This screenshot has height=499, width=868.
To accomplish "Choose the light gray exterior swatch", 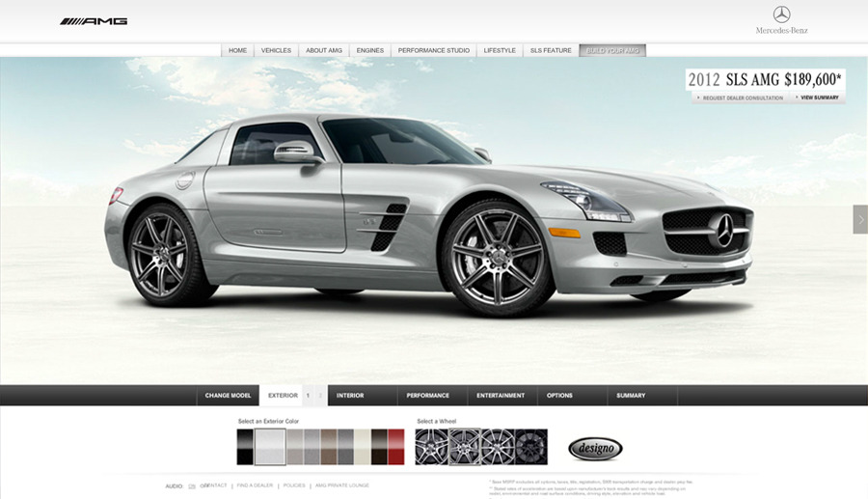I will click(x=295, y=446).
